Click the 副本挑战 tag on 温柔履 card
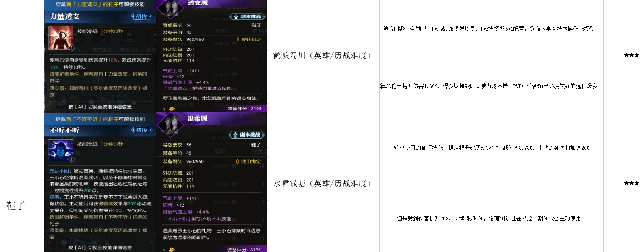The width and height of the screenshot is (644, 252). click(247, 135)
